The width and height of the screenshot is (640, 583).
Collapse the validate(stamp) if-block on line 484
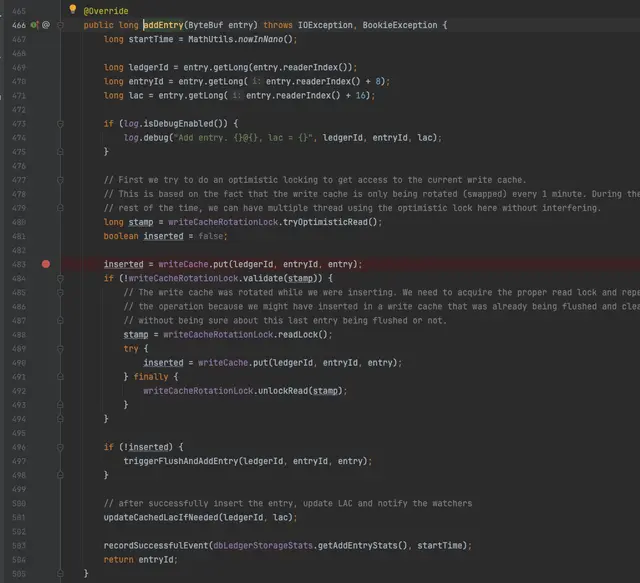click(60, 278)
